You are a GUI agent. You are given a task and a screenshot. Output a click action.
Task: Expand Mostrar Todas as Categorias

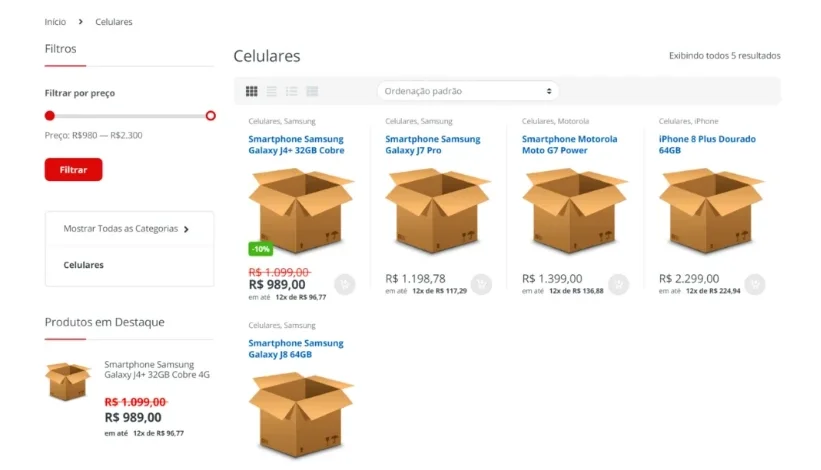point(126,229)
